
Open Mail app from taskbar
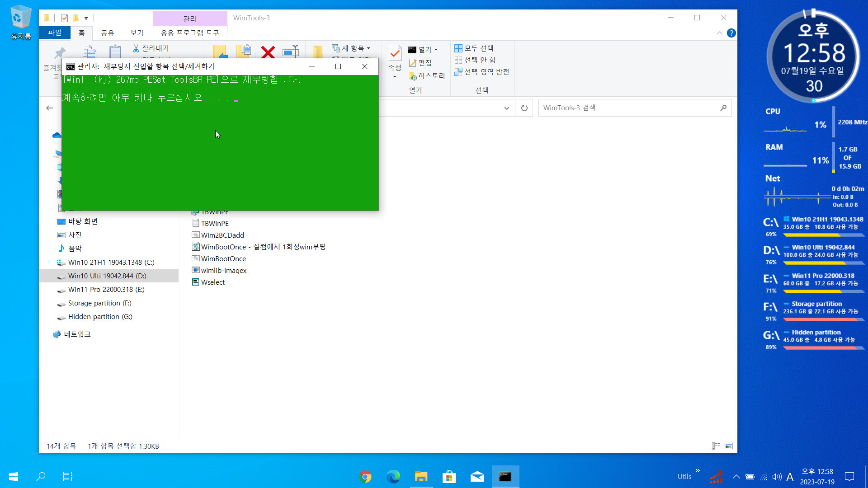[x=477, y=477]
